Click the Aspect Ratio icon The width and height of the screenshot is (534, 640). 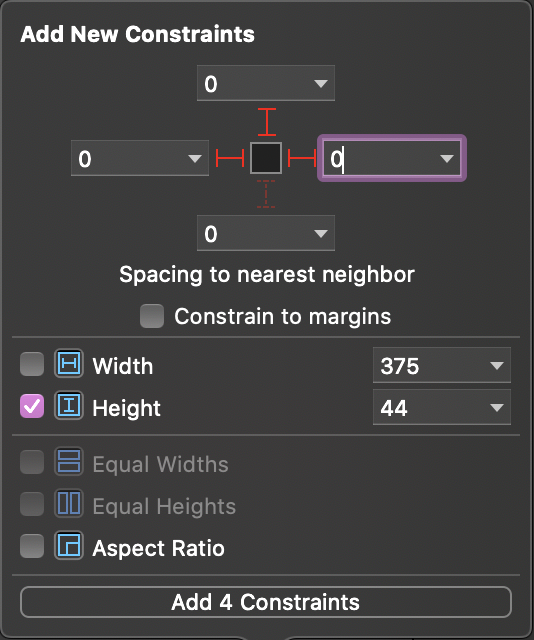pyautogui.click(x=69, y=545)
